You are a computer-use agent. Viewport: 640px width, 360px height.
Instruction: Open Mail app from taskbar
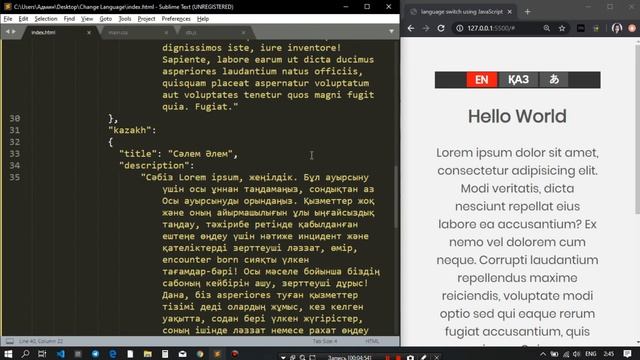click(182, 354)
